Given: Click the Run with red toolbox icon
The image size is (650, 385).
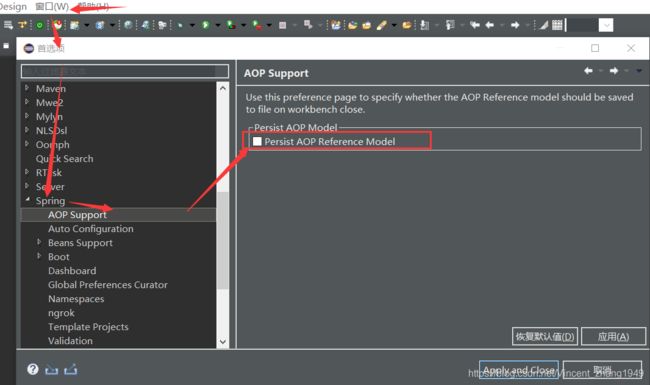Looking at the screenshot, I should tap(257, 25).
